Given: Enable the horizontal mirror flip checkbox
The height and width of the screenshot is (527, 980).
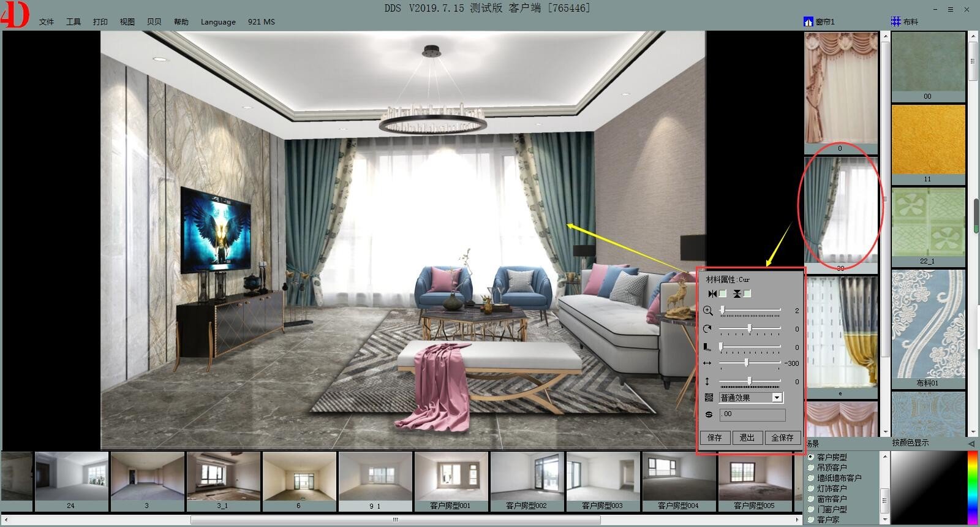Looking at the screenshot, I should tap(723, 294).
